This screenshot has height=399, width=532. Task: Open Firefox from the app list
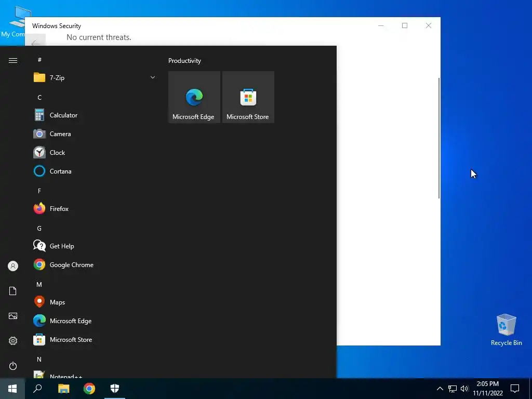pos(95,208)
